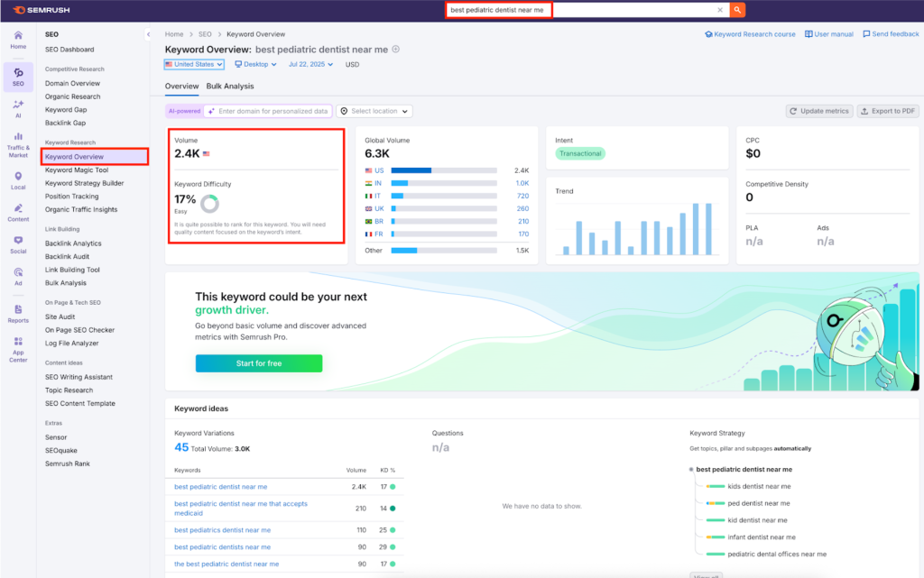Open SEOquake in sidebar Extras
The width and height of the screenshot is (924, 578).
click(x=61, y=451)
